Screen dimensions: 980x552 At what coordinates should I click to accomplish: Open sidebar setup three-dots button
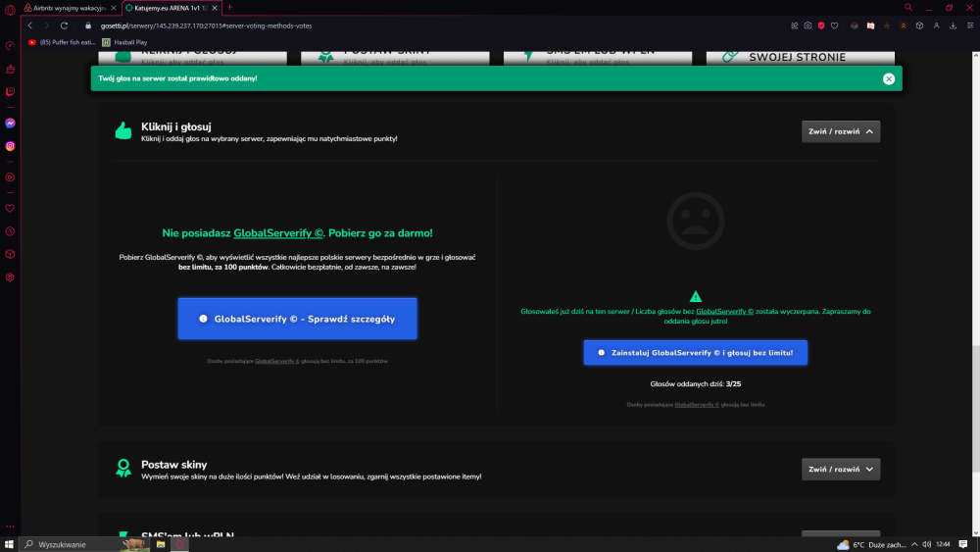(10, 527)
